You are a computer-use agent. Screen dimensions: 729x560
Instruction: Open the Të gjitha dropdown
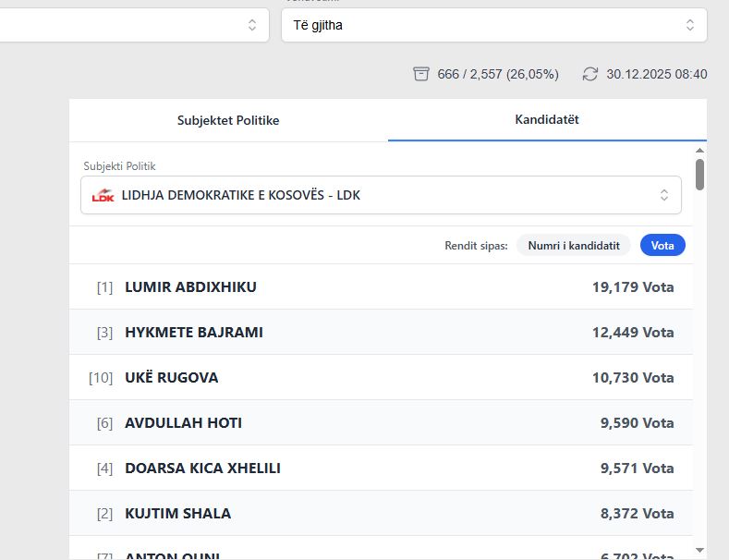pos(493,25)
